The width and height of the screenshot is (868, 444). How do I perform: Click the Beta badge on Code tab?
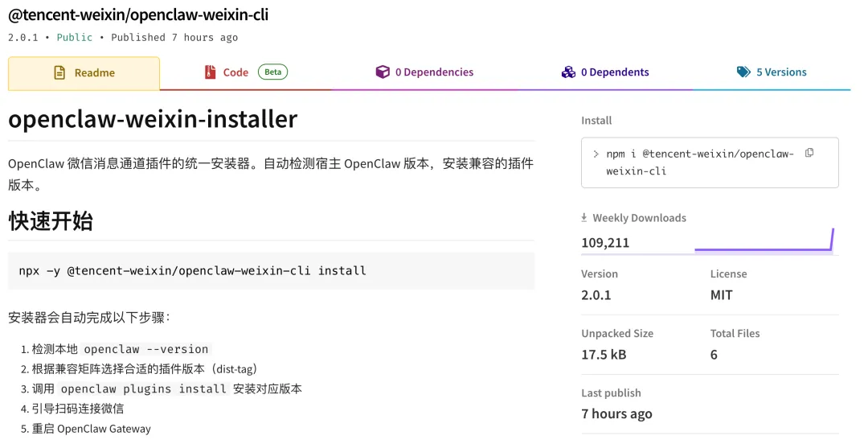(273, 72)
